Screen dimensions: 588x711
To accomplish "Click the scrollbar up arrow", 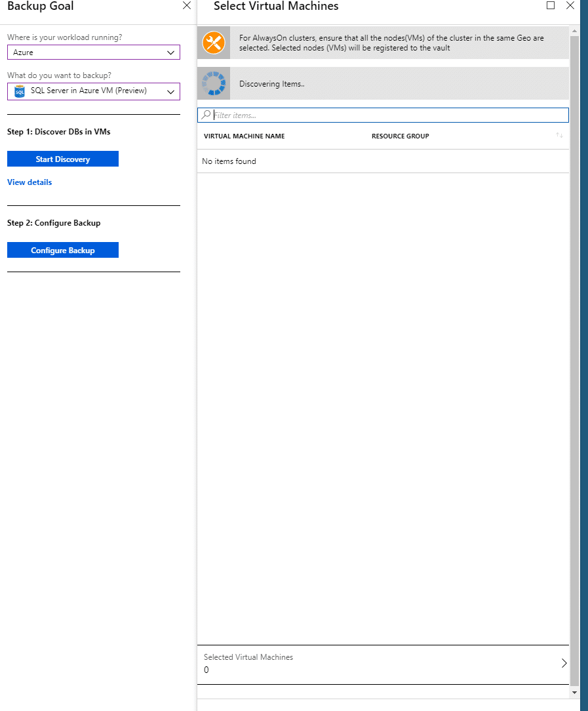I will [x=574, y=31].
